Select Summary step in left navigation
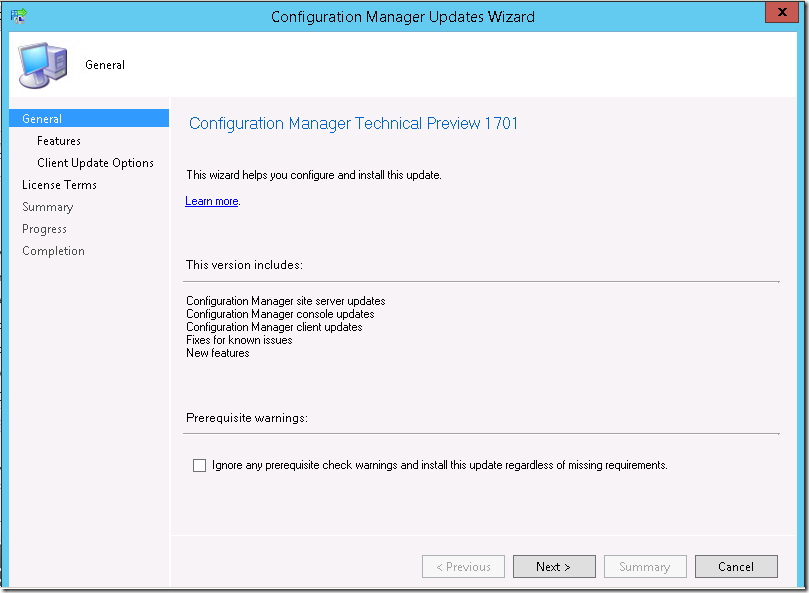809x593 pixels. click(x=47, y=207)
